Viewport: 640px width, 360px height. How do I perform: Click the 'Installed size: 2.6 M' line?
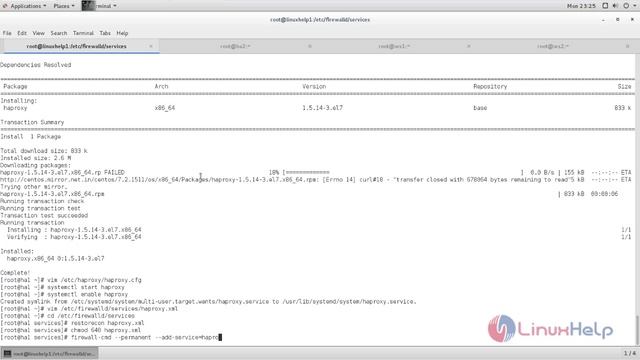[x=36, y=158]
